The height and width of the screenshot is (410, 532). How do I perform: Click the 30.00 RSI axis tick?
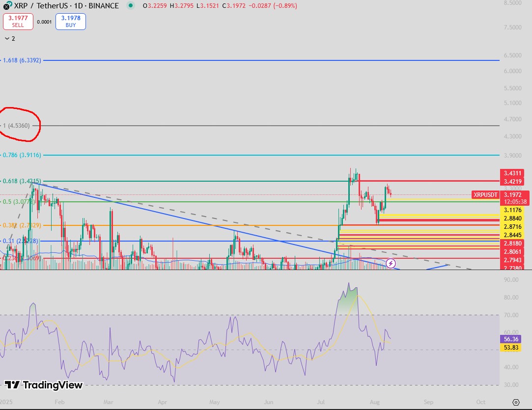click(511, 385)
